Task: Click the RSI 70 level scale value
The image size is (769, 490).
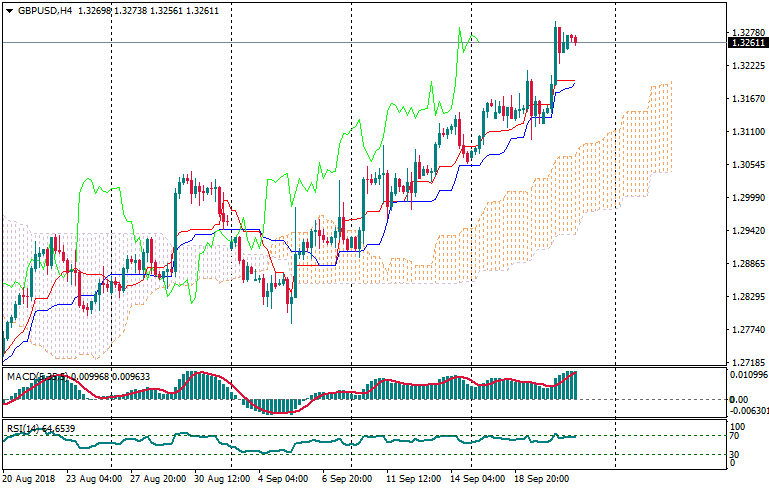Action: [733, 437]
